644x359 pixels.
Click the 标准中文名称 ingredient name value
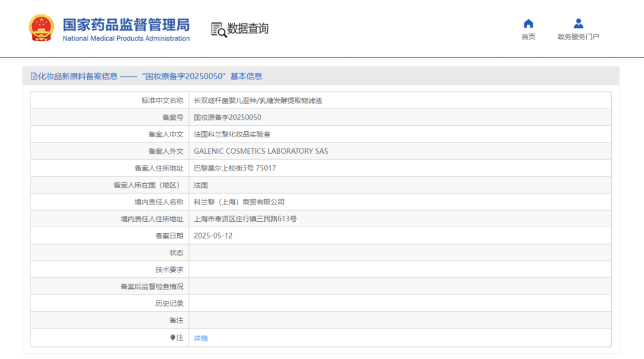click(x=258, y=101)
